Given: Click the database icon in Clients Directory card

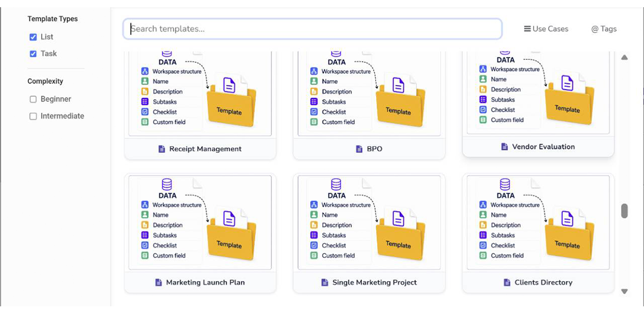Looking at the screenshot, I should pos(505,184).
